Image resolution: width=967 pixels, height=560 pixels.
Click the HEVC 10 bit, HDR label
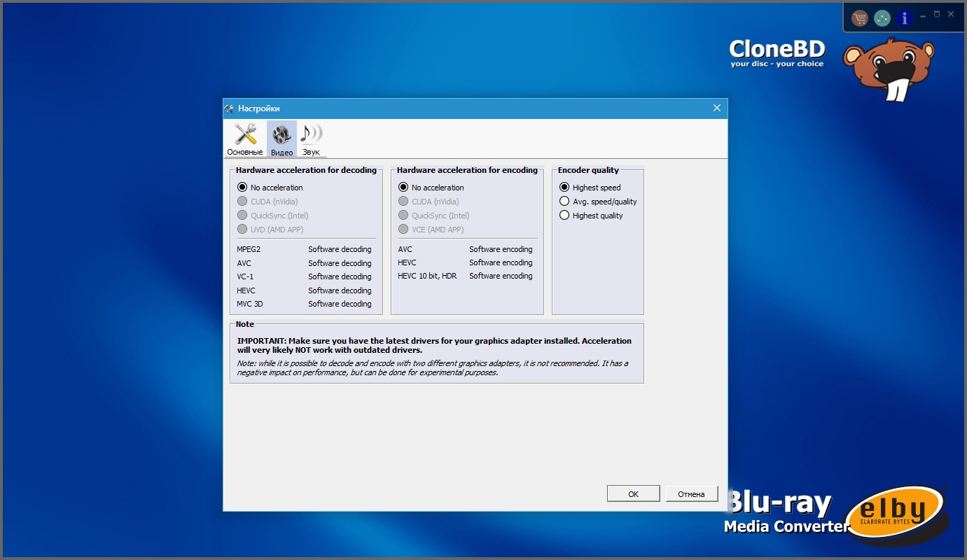click(x=427, y=276)
